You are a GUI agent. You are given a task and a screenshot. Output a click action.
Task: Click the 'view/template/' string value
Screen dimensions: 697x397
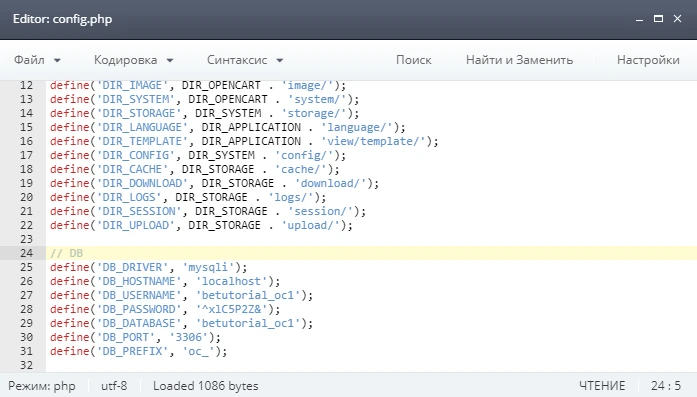(x=373, y=141)
